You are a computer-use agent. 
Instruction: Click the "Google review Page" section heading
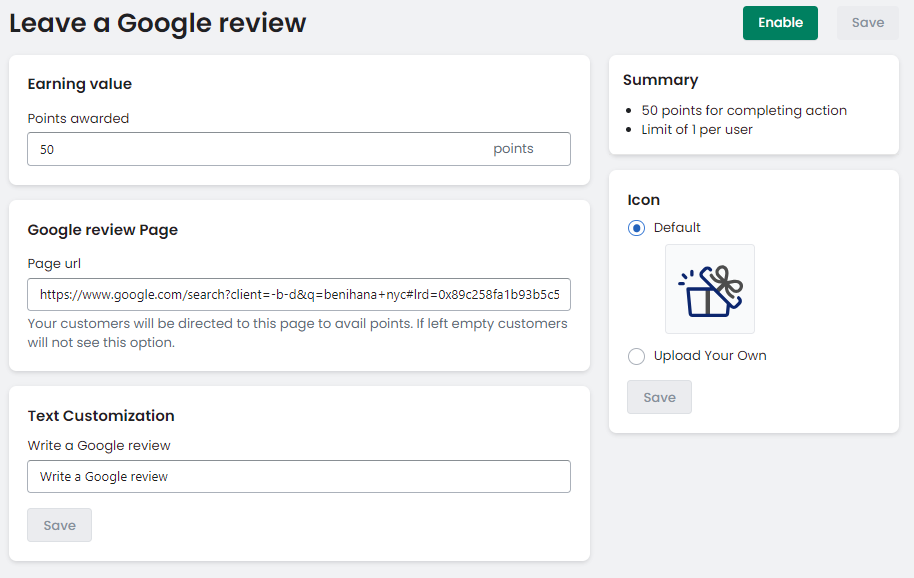click(x=103, y=230)
